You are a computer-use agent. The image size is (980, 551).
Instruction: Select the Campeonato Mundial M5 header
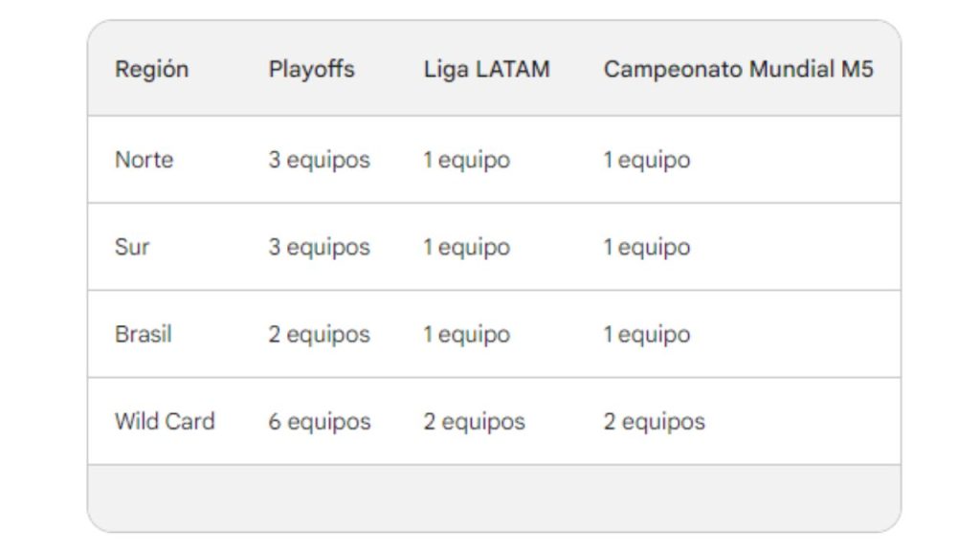tap(738, 70)
